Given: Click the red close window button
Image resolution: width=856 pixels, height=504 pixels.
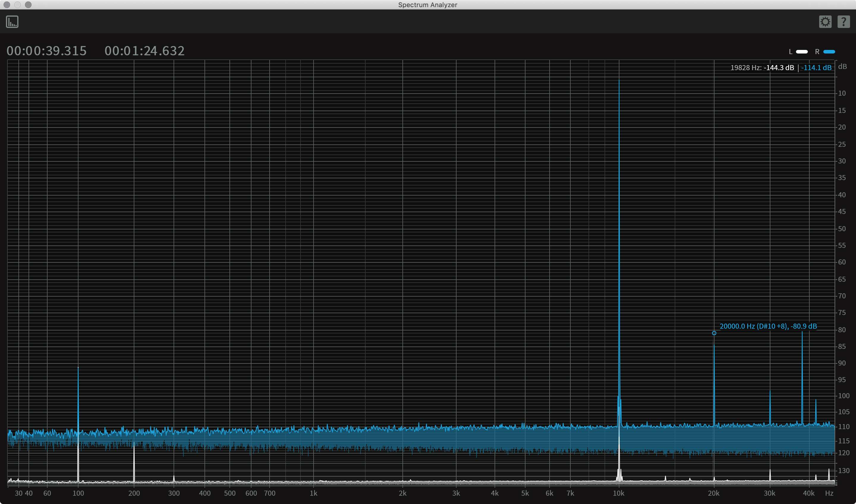Looking at the screenshot, I should (x=7, y=5).
